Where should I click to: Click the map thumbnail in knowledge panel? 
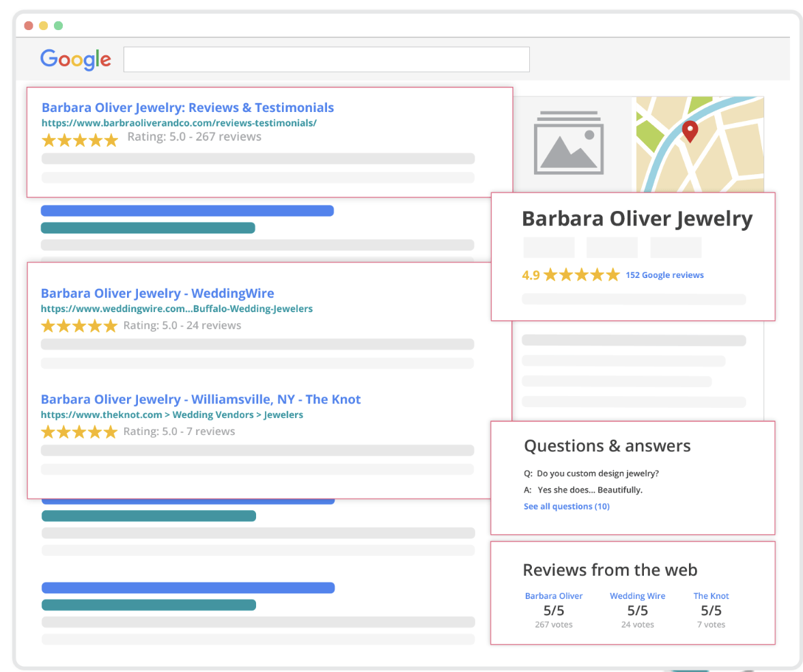[699, 145]
